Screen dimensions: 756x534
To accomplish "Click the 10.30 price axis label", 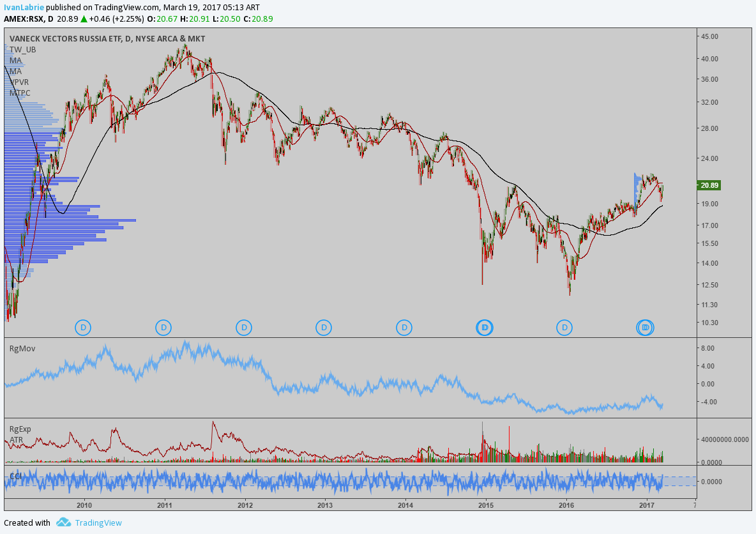I will click(x=710, y=323).
